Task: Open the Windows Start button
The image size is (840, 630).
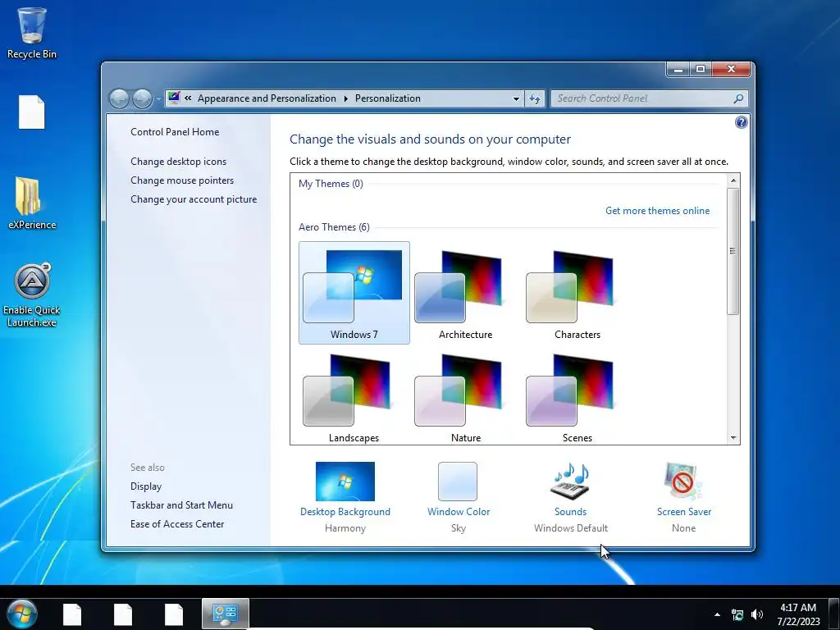Action: pos(21,614)
